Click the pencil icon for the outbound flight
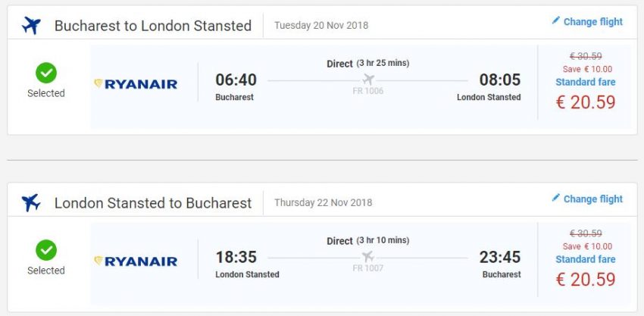This screenshot has width=644, height=316. [555, 21]
